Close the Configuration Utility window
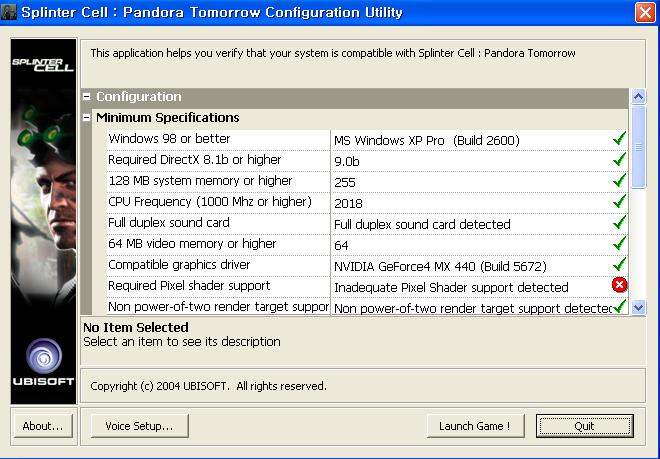Image resolution: width=660 pixels, height=459 pixels. click(645, 12)
